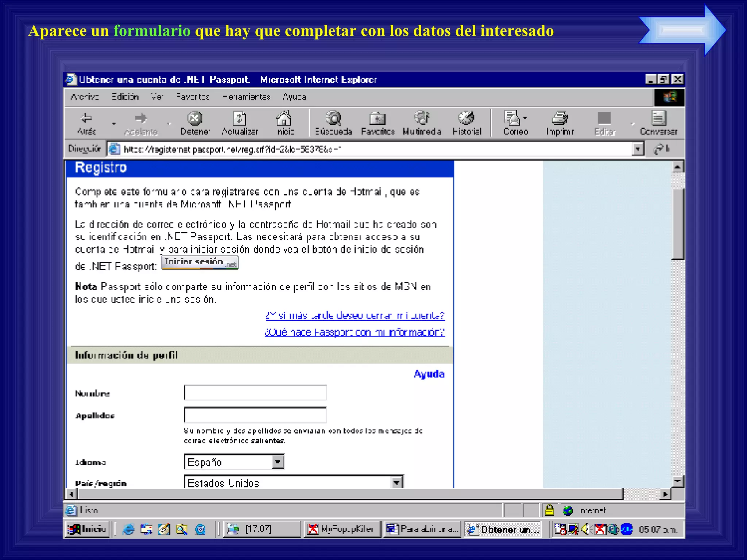747x560 pixels.
Task: Click the volume speaker tray icon
Action: point(585,529)
